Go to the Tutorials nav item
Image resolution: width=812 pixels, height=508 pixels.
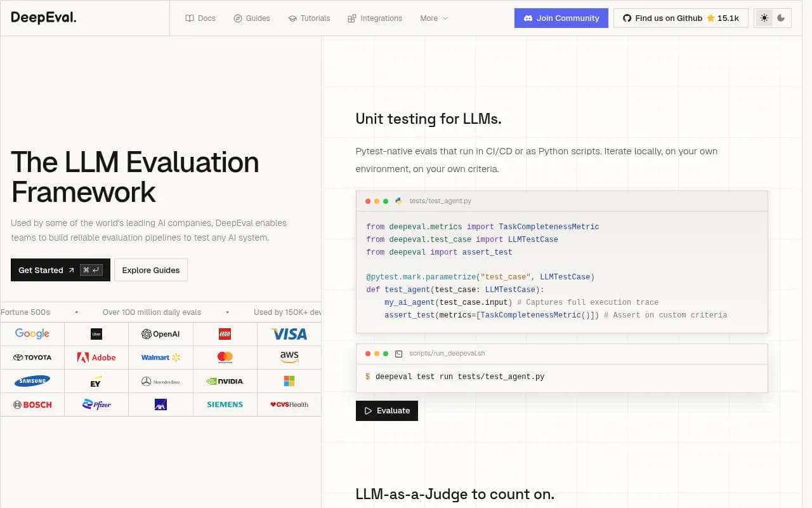tap(309, 18)
